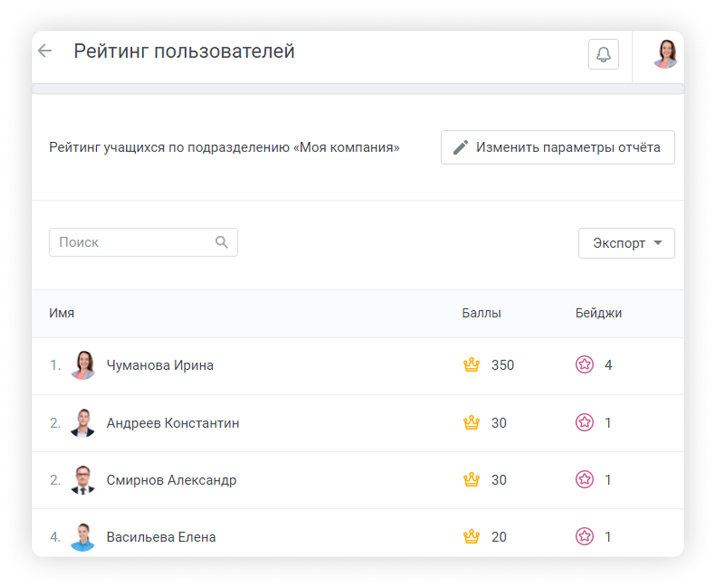Open Васильева Елена's profile name link
This screenshot has width=716, height=588.
click(161, 537)
